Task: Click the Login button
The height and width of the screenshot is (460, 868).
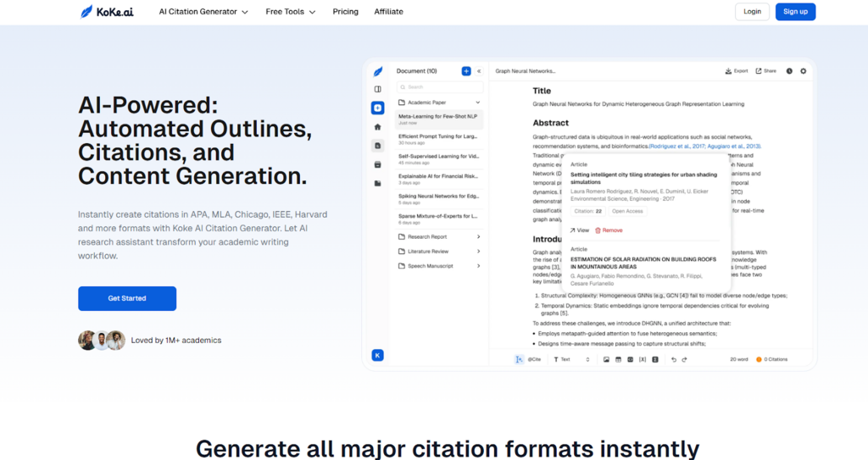Action: click(x=752, y=12)
